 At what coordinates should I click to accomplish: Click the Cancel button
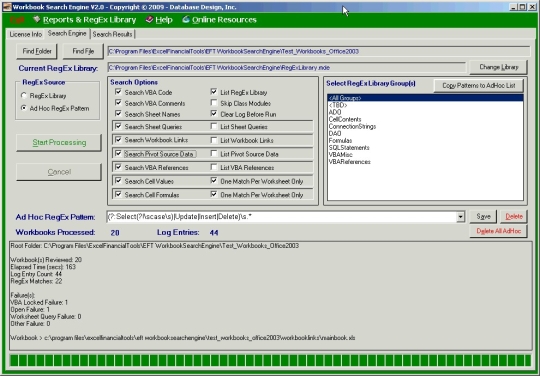[59, 172]
